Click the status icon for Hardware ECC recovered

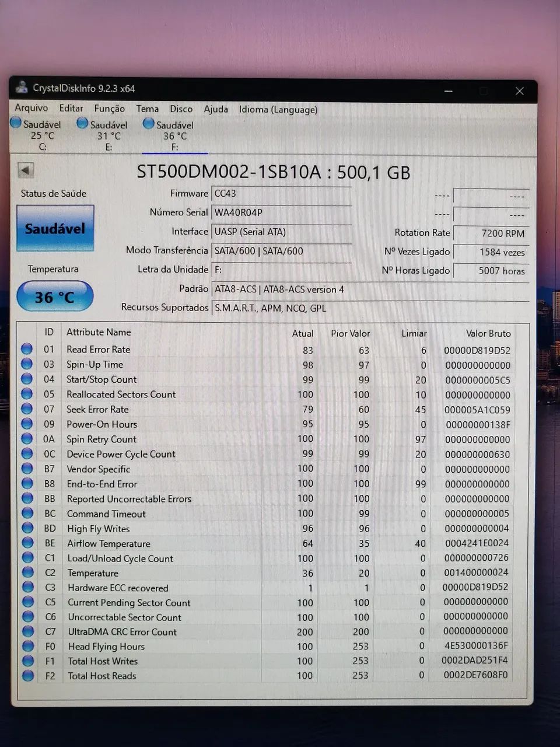click(x=27, y=587)
